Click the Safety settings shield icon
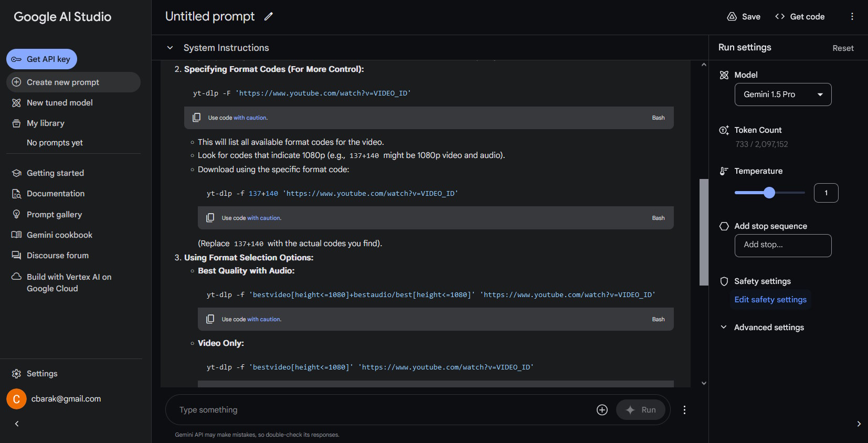Image resolution: width=868 pixels, height=443 pixels. [724, 281]
